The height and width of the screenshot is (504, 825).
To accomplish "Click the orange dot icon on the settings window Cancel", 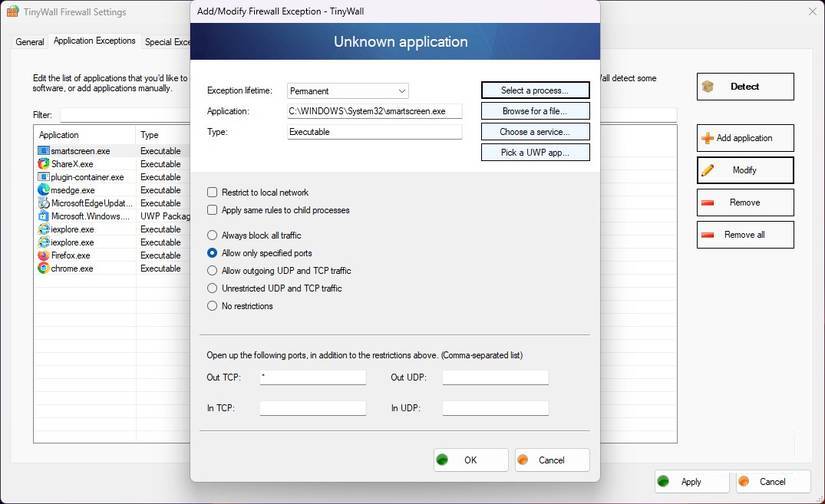I will click(x=743, y=481).
